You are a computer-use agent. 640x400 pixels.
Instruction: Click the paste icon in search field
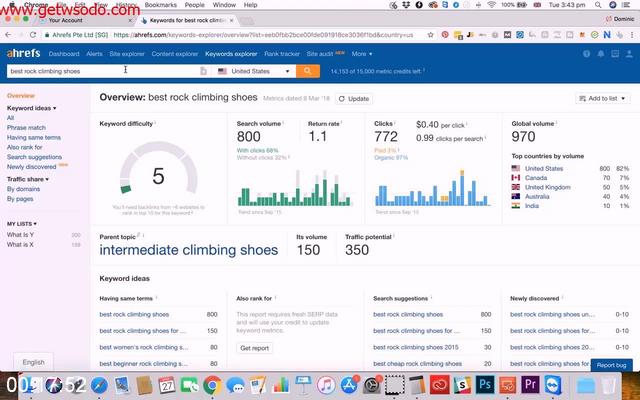(x=203, y=71)
